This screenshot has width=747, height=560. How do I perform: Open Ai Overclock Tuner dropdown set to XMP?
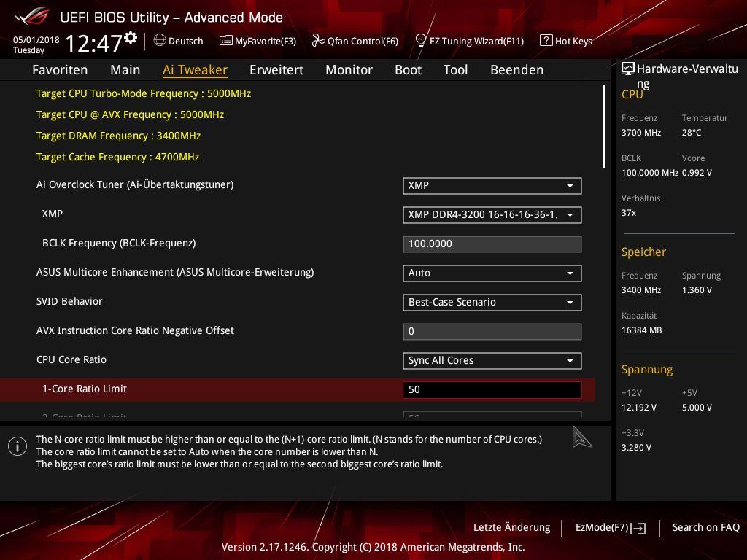click(492, 186)
